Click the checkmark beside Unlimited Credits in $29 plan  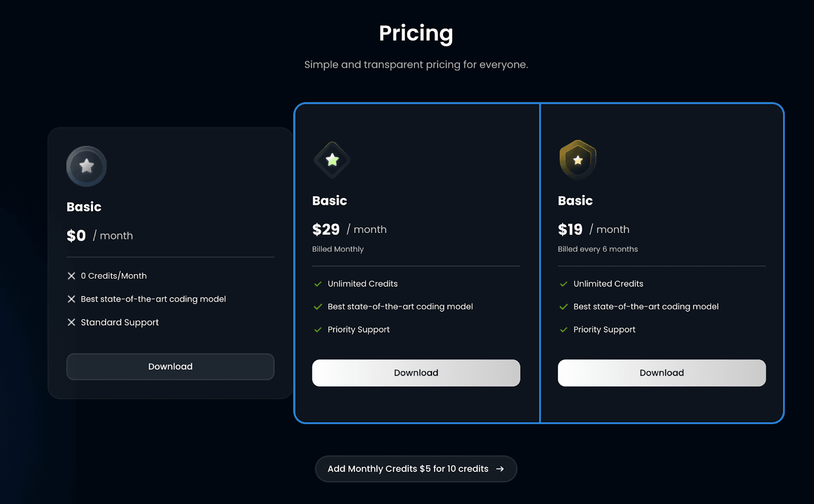pyautogui.click(x=318, y=284)
